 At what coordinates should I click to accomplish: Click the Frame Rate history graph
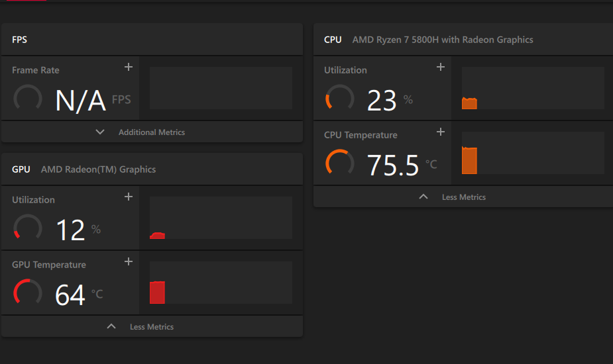221,88
